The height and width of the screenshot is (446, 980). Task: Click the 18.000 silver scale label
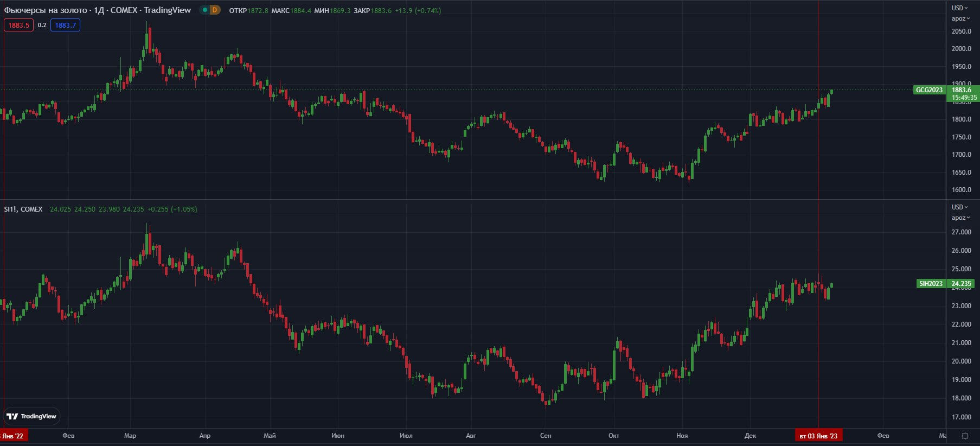[961, 398]
